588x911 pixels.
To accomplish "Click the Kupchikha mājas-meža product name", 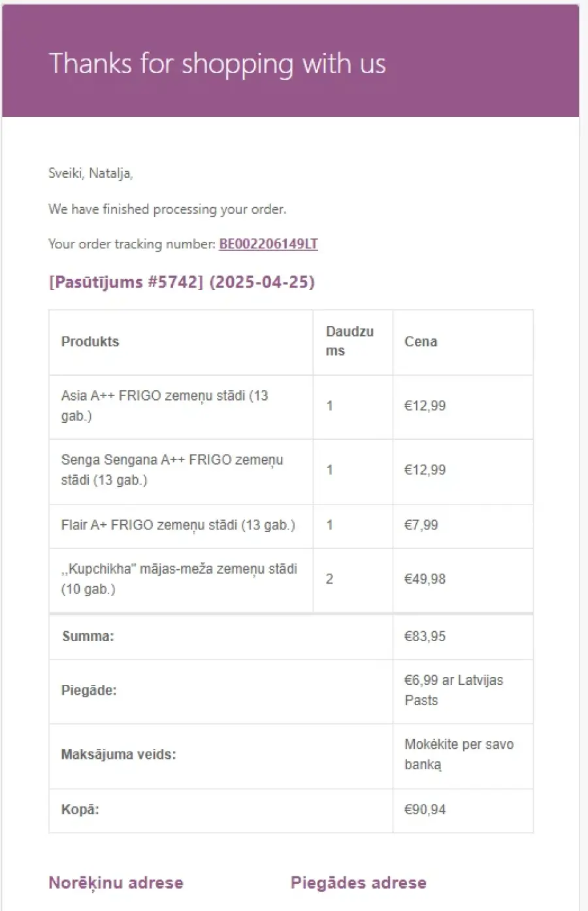I will [179, 578].
